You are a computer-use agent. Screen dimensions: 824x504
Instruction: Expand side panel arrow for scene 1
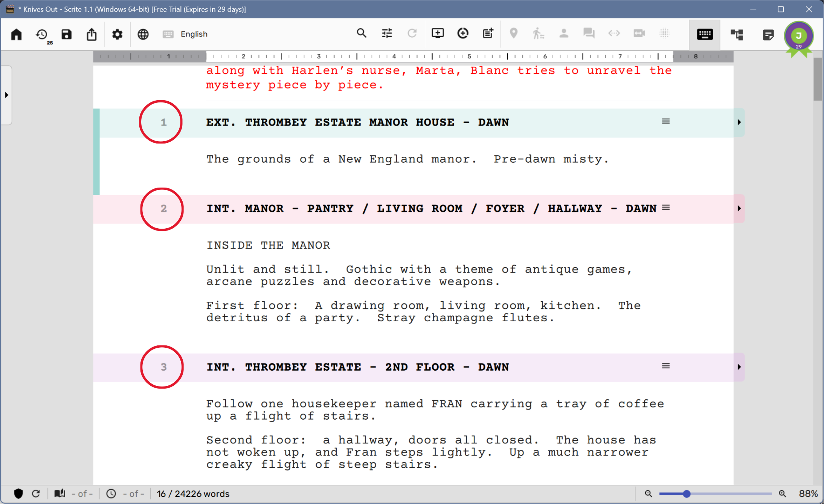click(739, 122)
